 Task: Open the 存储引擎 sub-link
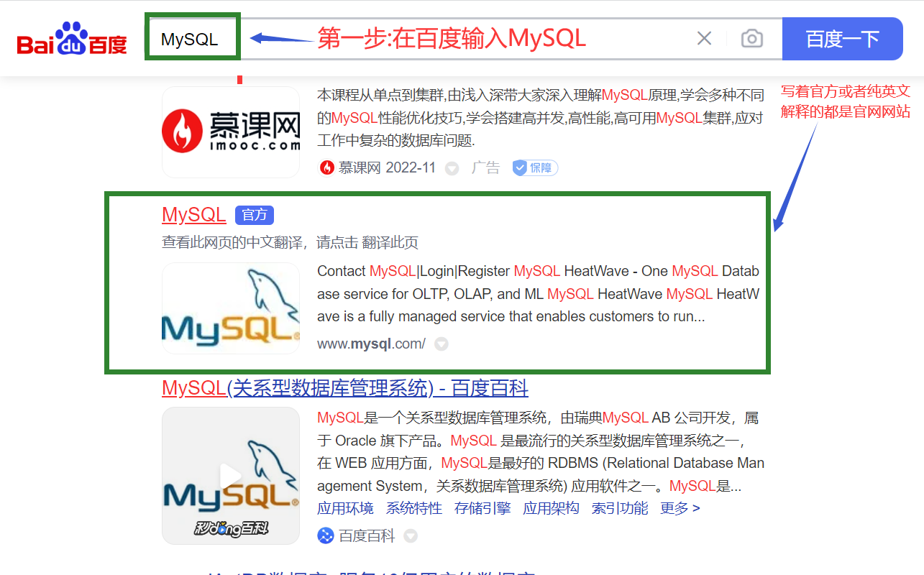[x=482, y=509]
